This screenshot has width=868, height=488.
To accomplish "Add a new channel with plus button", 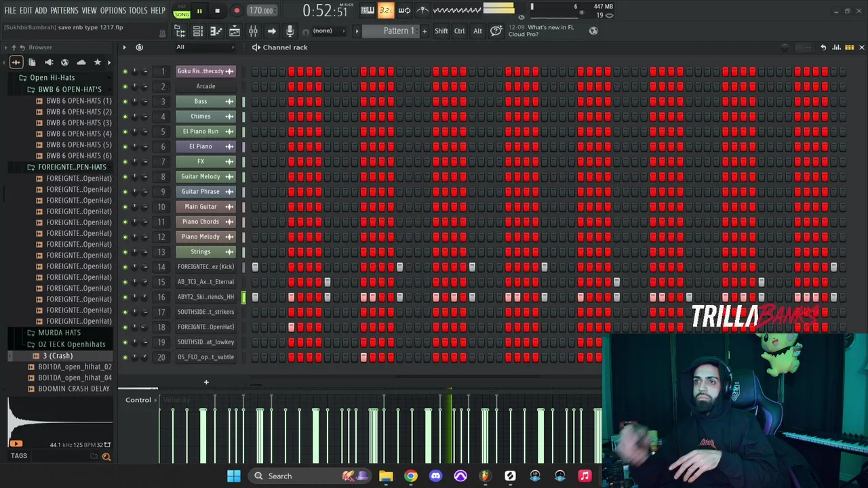I will pos(206,382).
